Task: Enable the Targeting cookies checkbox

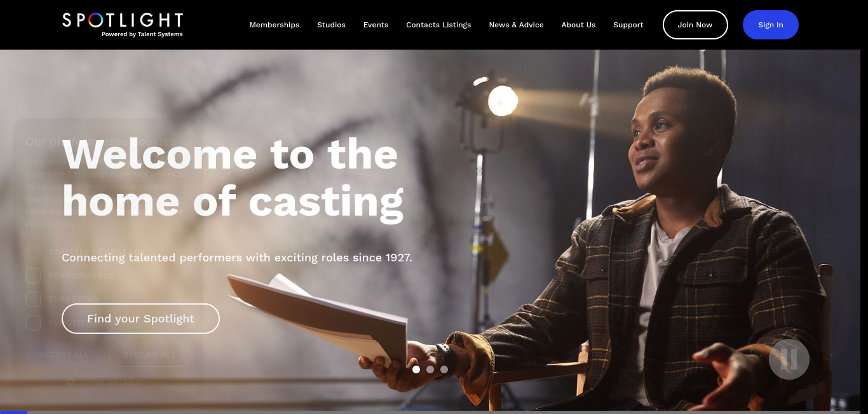Action: click(x=33, y=300)
